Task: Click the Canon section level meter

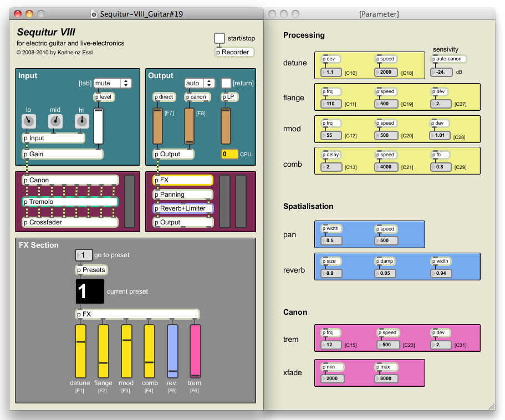Action: (x=130, y=201)
